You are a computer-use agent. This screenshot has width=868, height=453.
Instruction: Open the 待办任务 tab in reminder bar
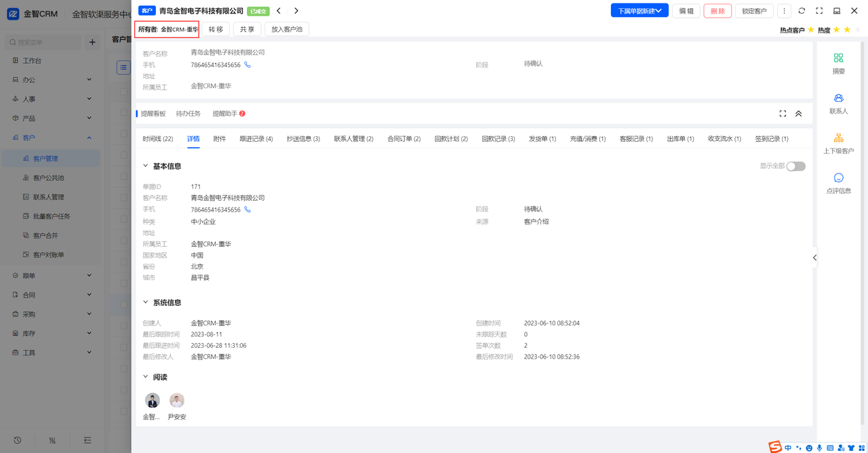[x=189, y=114]
